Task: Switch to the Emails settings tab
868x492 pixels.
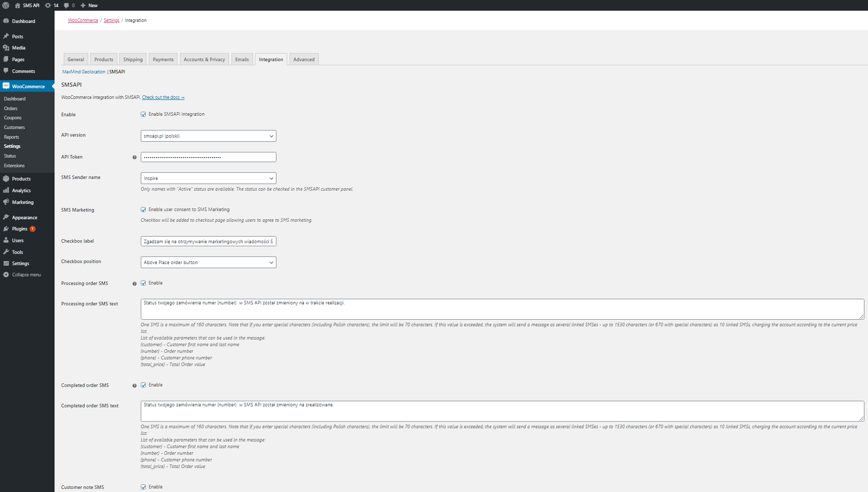Action: pos(242,59)
